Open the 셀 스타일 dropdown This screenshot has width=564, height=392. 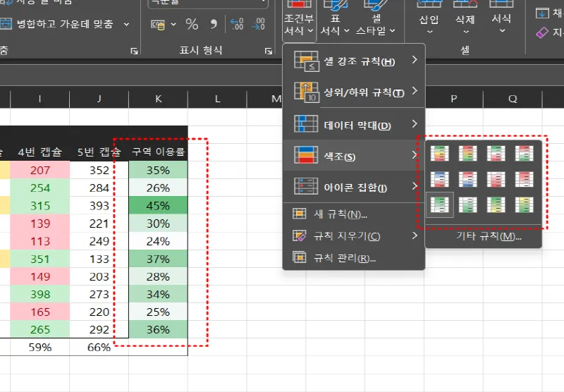pyautogui.click(x=376, y=18)
